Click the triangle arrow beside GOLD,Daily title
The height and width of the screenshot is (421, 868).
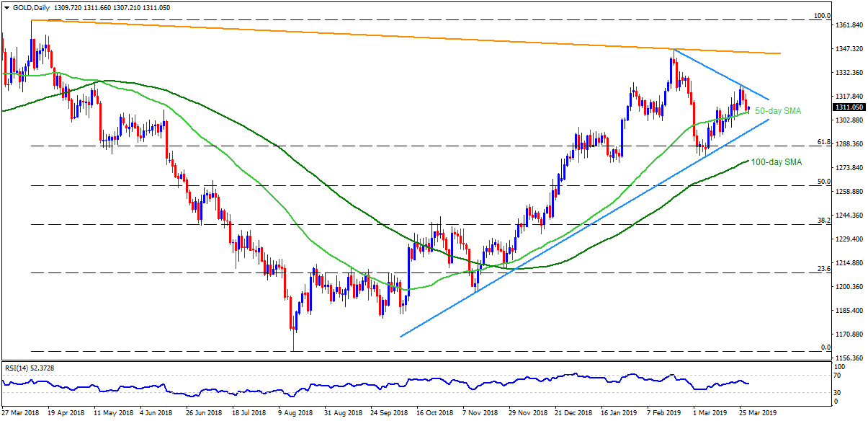(x=6, y=6)
